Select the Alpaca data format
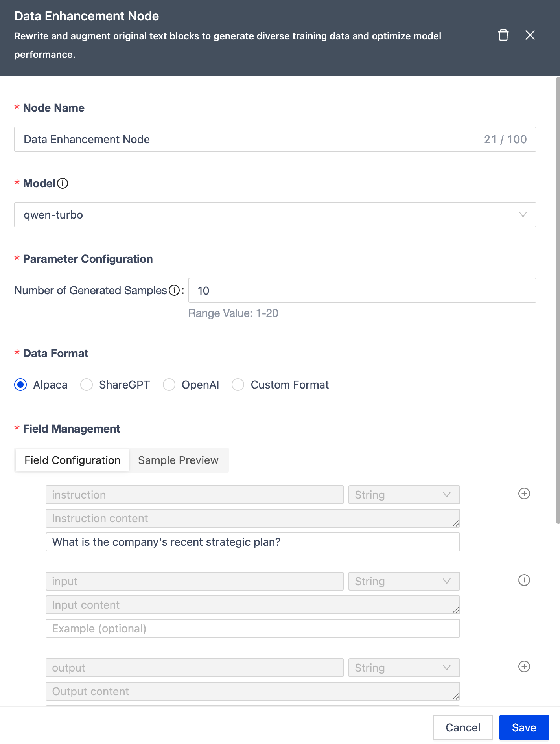Image resolution: width=560 pixels, height=744 pixels. pos(21,385)
